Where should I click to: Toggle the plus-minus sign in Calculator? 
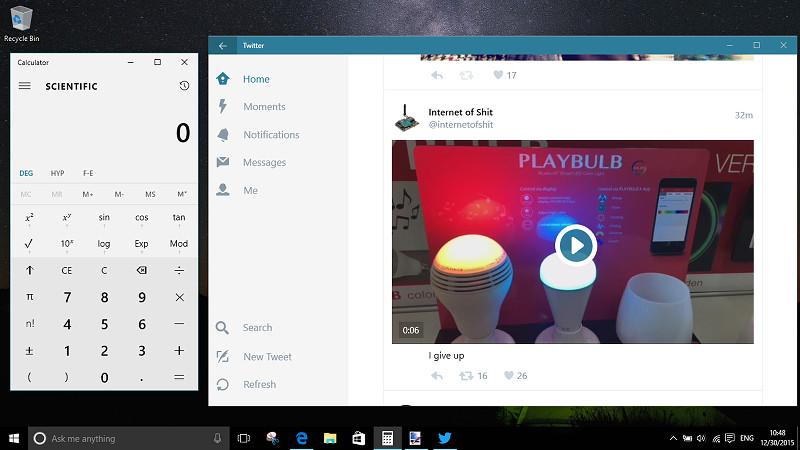coord(29,351)
